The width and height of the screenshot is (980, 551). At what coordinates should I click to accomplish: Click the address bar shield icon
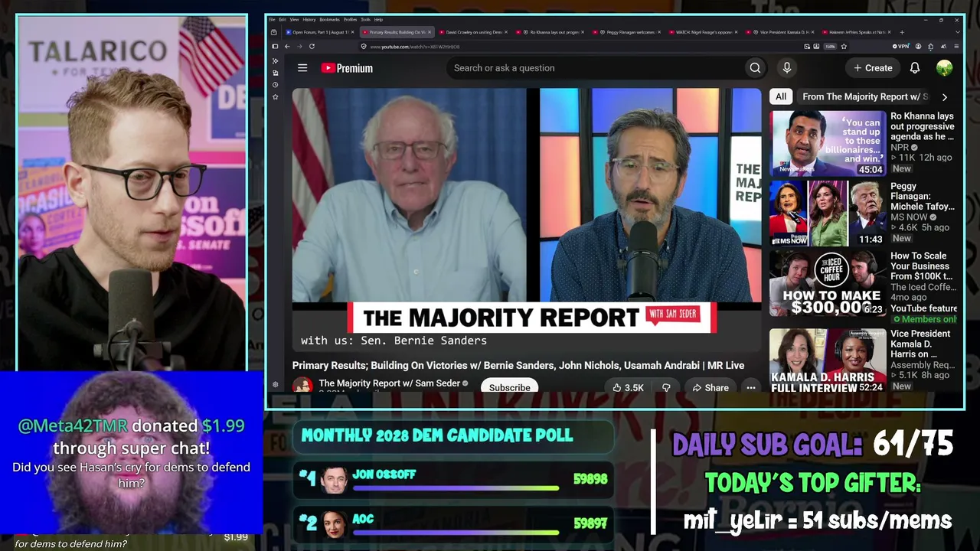pos(363,47)
